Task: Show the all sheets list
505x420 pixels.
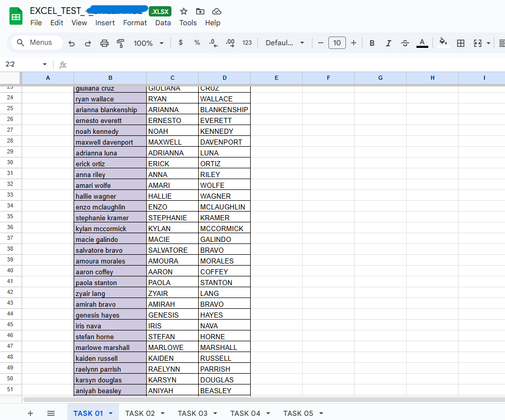Action: coord(51,413)
